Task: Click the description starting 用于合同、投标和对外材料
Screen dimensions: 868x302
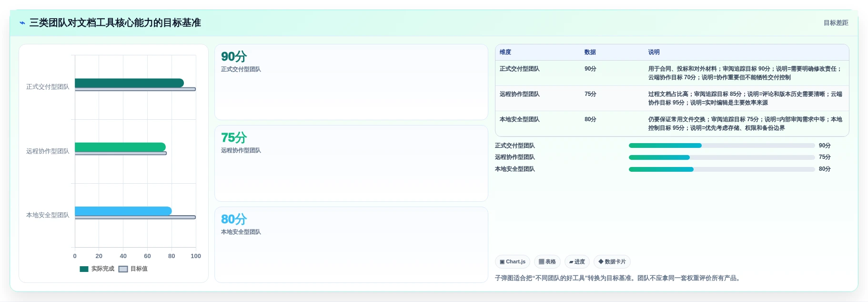Action: click(x=745, y=73)
